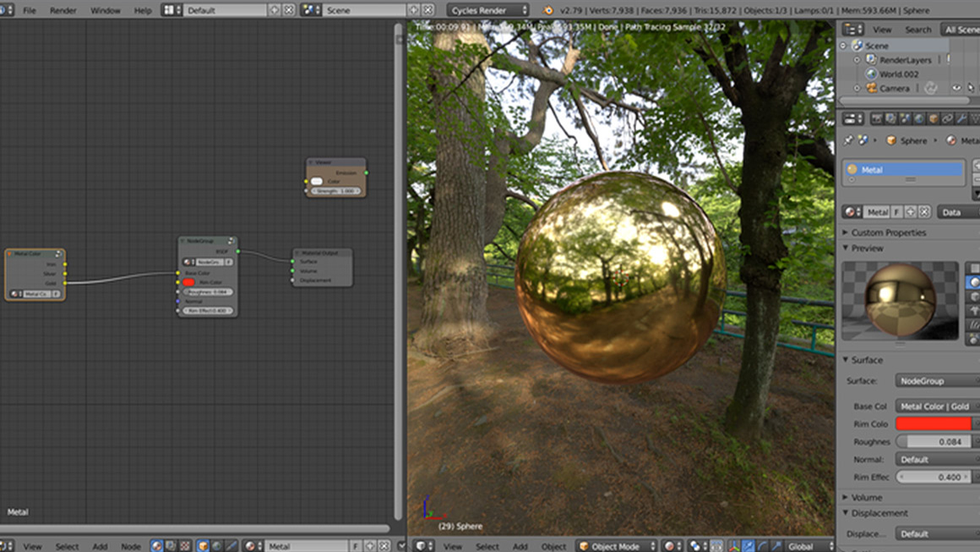Expand the RenderLayers tree item
Viewport: 980px width, 552px height.
click(x=857, y=60)
